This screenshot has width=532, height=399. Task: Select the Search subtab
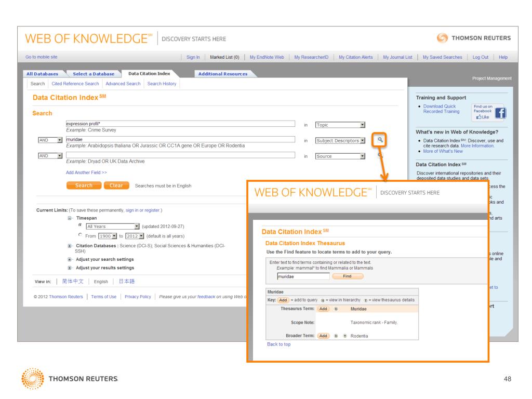pos(37,84)
